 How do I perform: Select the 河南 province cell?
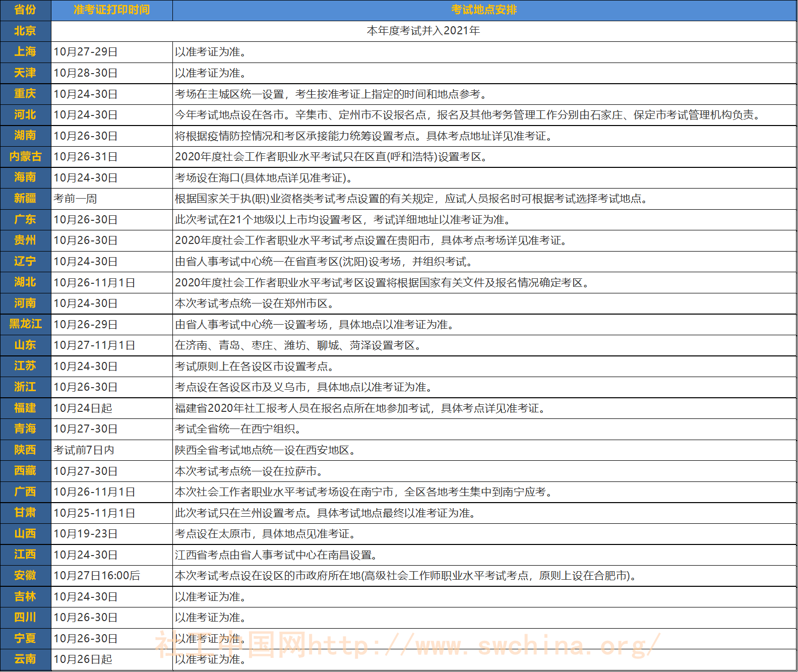point(25,303)
